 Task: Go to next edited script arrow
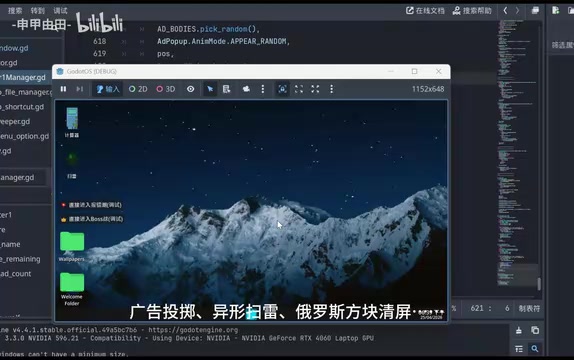518,11
